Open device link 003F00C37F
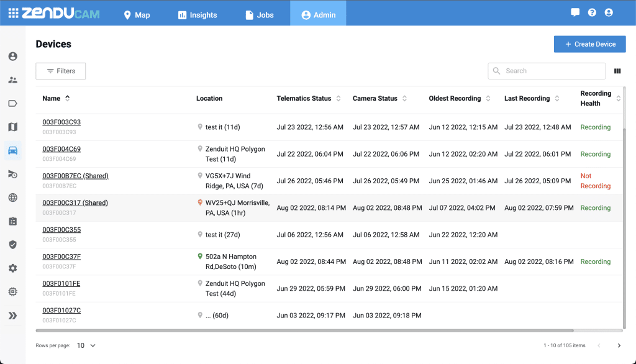 pos(61,257)
